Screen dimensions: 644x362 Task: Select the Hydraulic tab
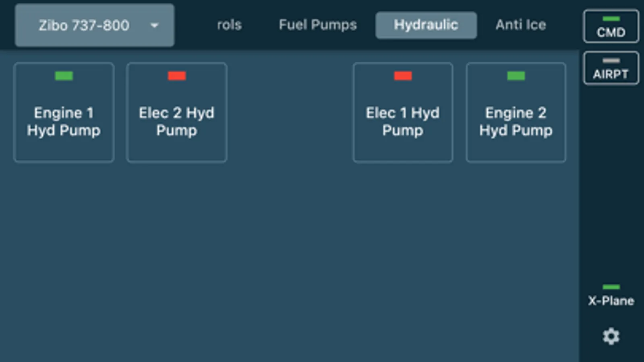coord(426,25)
